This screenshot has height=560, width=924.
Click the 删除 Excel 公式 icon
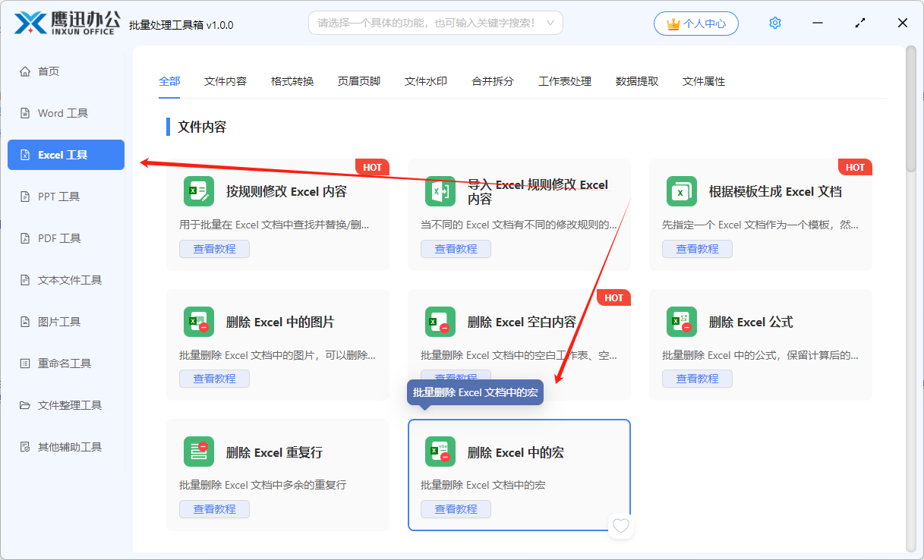pos(682,322)
